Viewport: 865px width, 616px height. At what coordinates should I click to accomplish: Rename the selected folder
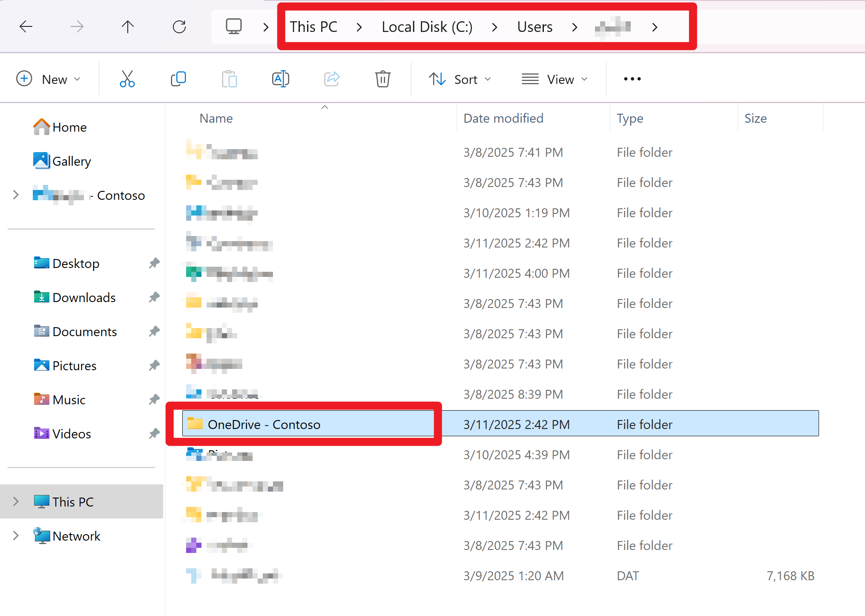pyautogui.click(x=281, y=79)
